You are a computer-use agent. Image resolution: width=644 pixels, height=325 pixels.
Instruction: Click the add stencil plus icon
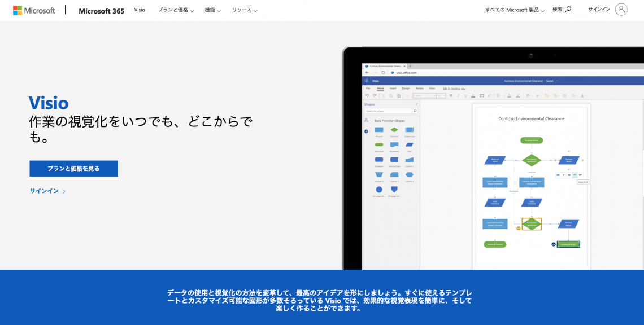coord(366,131)
